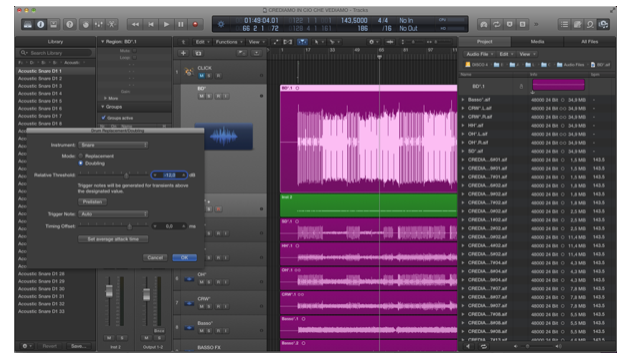The image size is (628, 361).
Task: Open the Trigger Note dropdown set to Auto
Action: [113, 214]
